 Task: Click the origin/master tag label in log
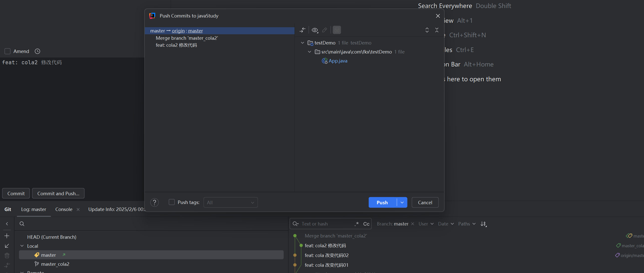[630, 255]
